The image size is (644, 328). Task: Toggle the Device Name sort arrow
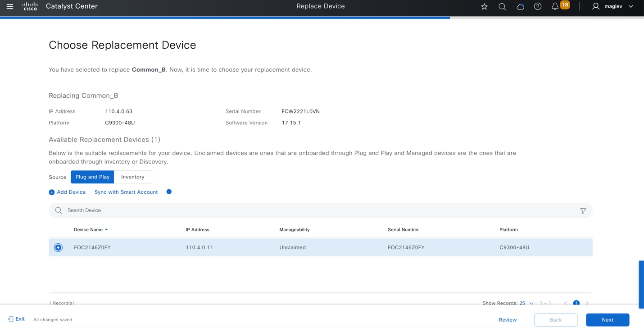click(107, 229)
